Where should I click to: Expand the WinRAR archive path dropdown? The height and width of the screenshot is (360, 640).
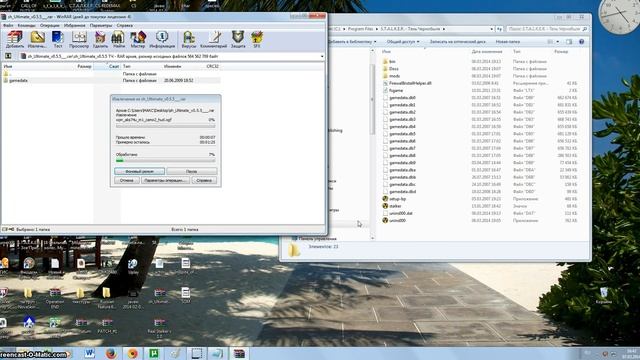[x=322, y=56]
